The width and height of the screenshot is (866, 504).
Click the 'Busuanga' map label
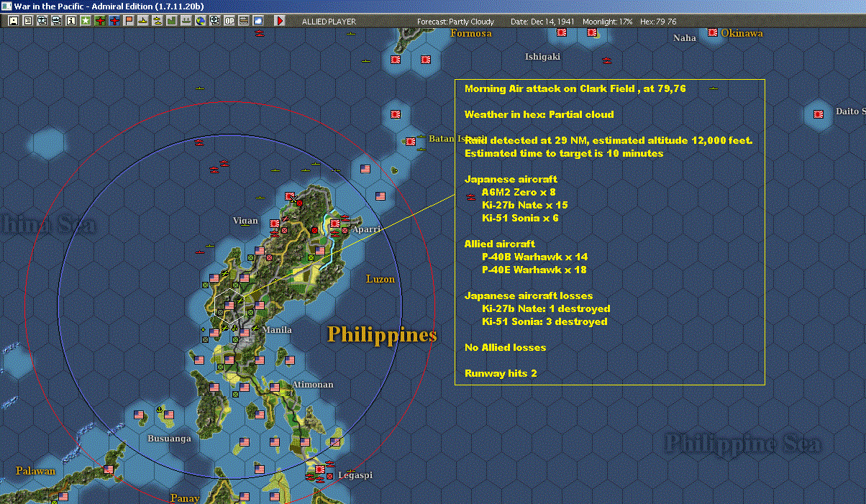(x=169, y=438)
